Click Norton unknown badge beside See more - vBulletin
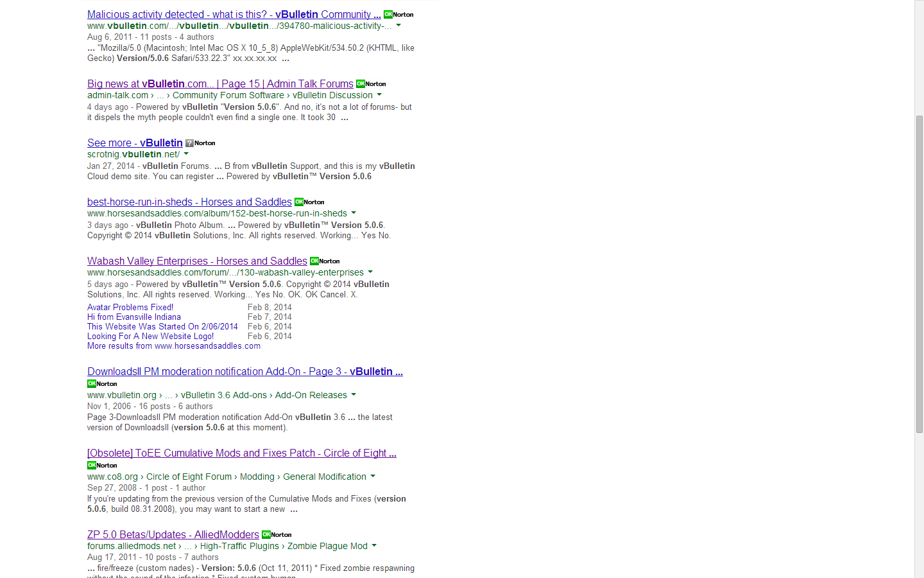924x578 pixels. [x=200, y=143]
